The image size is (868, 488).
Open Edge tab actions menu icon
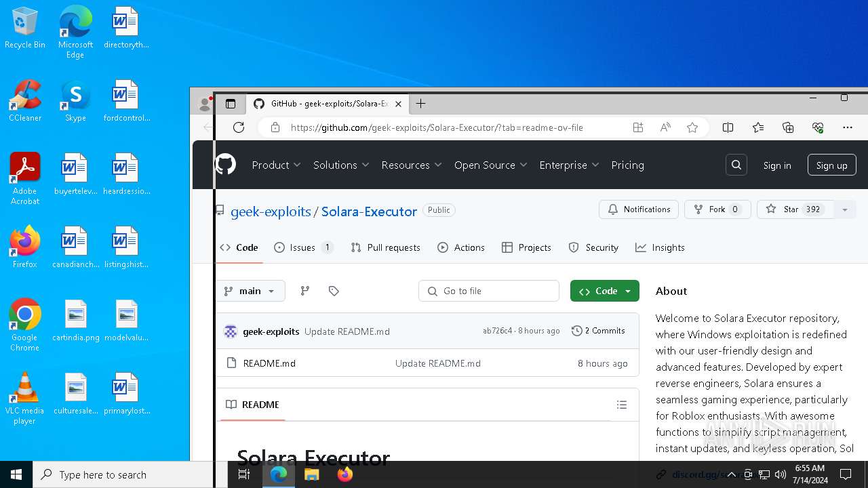coord(231,104)
